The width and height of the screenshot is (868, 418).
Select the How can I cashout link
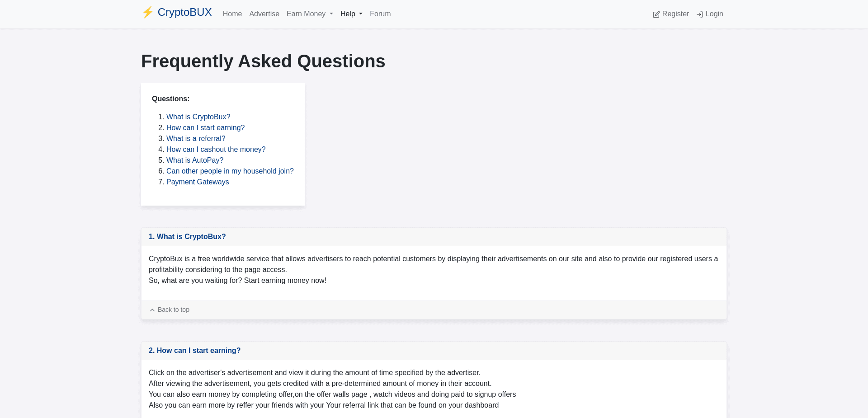216,149
